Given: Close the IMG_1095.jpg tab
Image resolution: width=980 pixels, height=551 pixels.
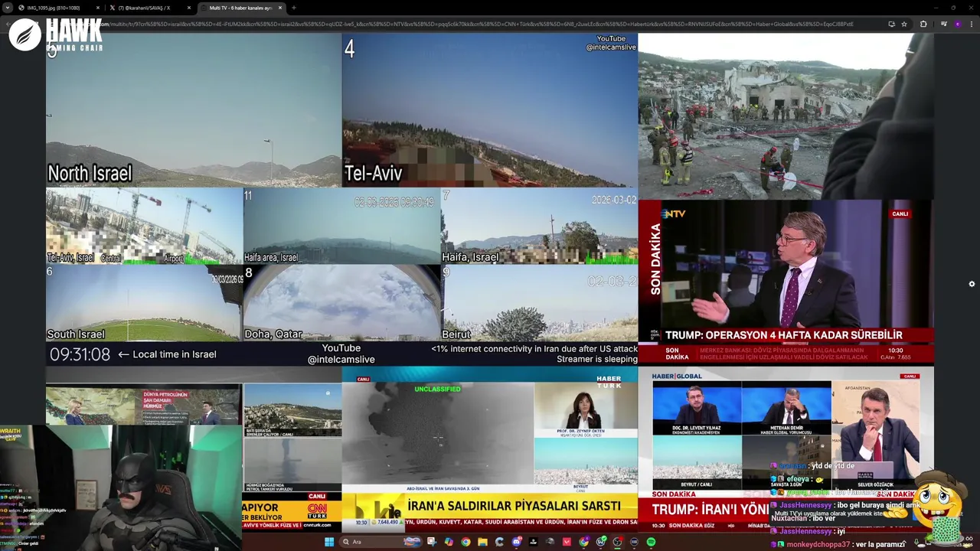Looking at the screenshot, I should point(98,8).
